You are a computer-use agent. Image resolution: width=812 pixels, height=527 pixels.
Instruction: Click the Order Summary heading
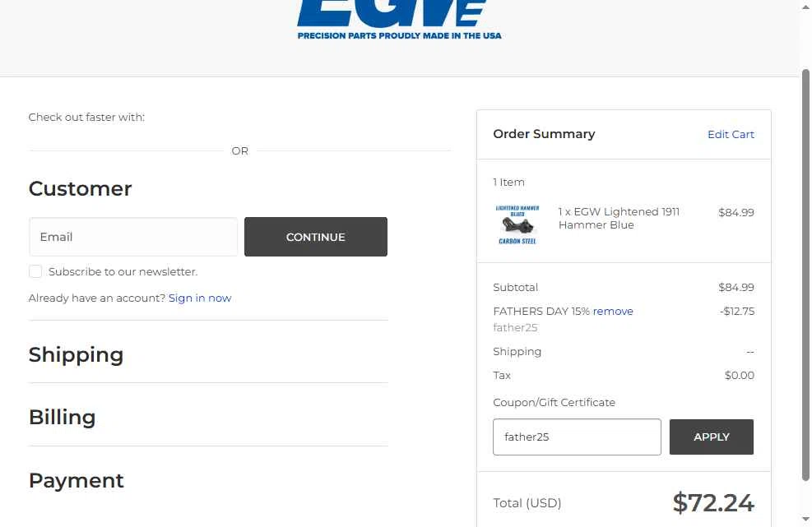click(544, 134)
